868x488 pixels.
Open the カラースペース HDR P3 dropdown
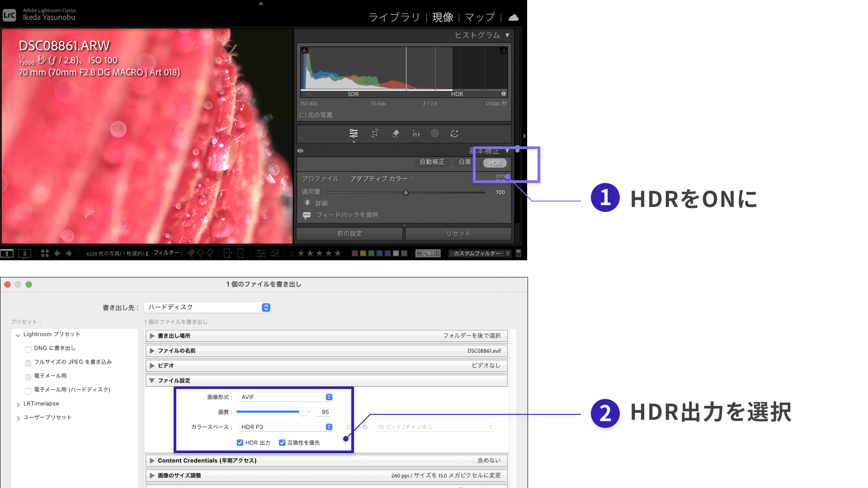[285, 427]
